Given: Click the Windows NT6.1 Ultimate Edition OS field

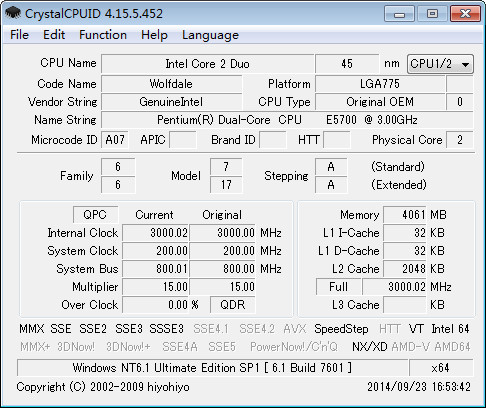Looking at the screenshot, I should (x=212, y=368).
